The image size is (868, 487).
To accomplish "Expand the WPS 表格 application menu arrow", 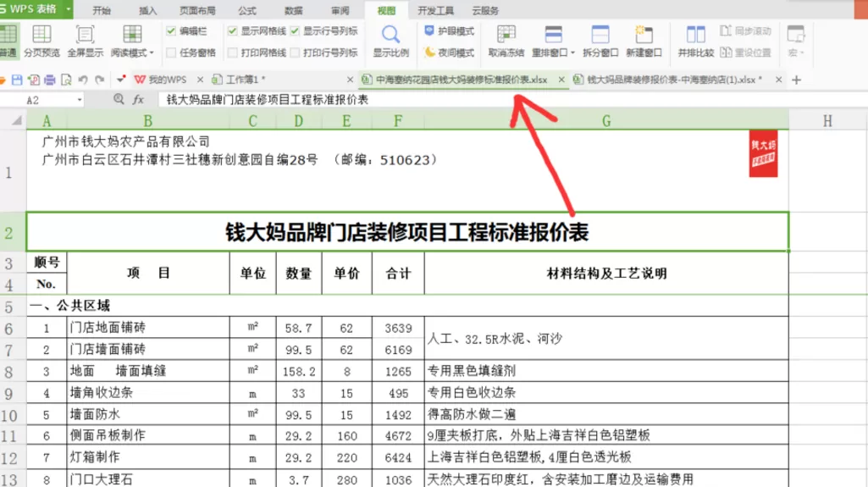I will tap(68, 9).
